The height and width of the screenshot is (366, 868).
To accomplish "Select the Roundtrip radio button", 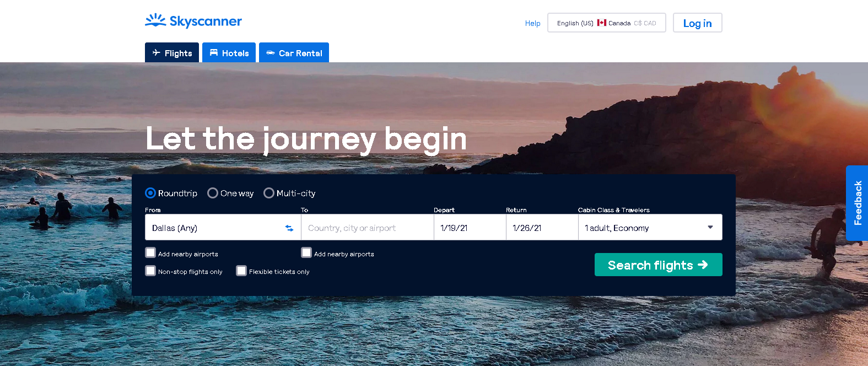I will pos(150,193).
